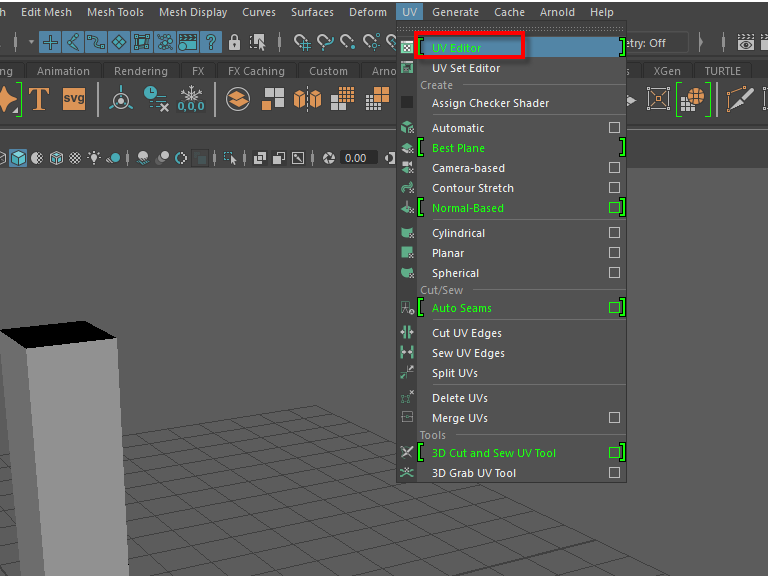This screenshot has width=768, height=576.
Task: Expand the Deform menu
Action: point(368,12)
